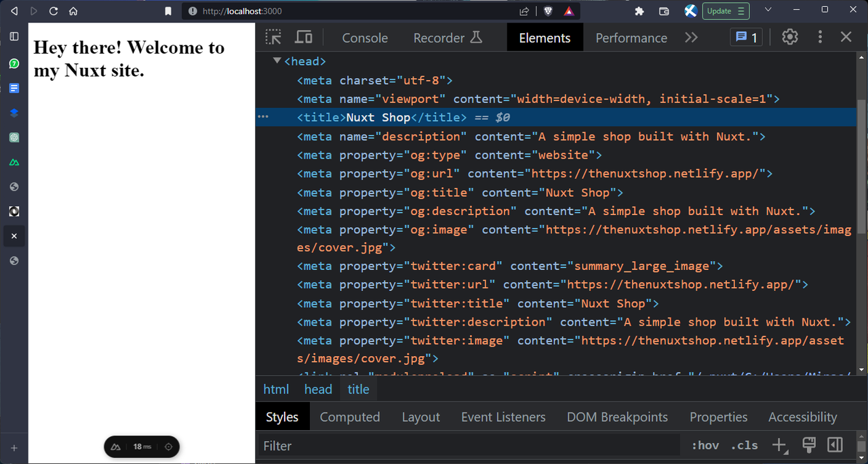The width and height of the screenshot is (868, 464).
Task: Select the inspect element tool
Action: point(273,37)
